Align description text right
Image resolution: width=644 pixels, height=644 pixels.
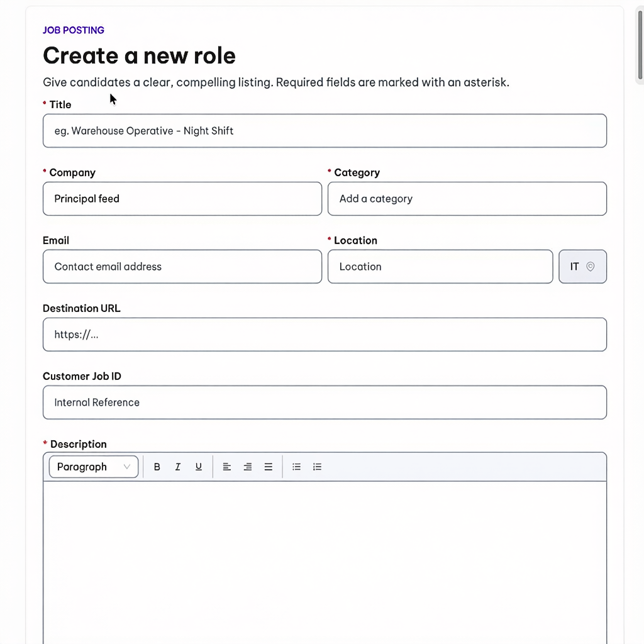248,467
